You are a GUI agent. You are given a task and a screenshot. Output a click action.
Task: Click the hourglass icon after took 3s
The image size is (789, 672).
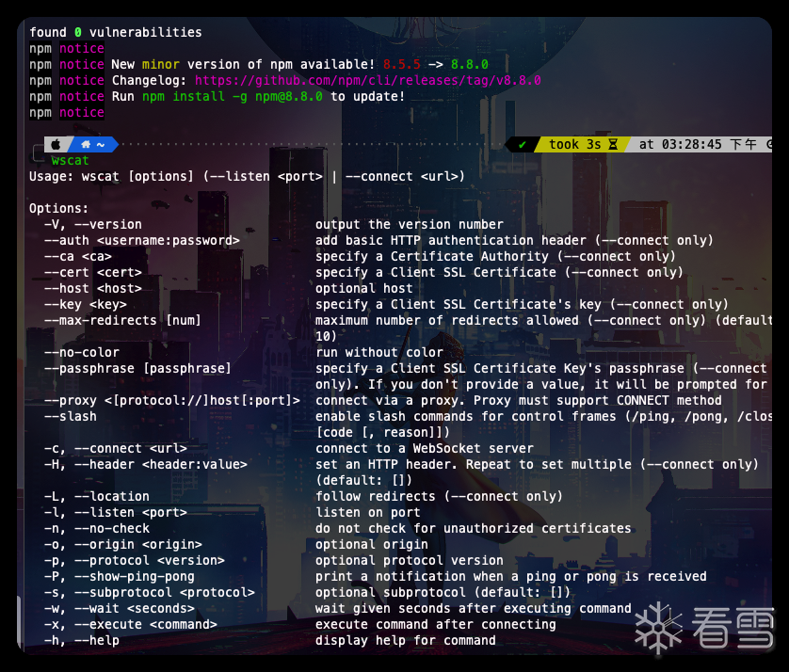(613, 145)
